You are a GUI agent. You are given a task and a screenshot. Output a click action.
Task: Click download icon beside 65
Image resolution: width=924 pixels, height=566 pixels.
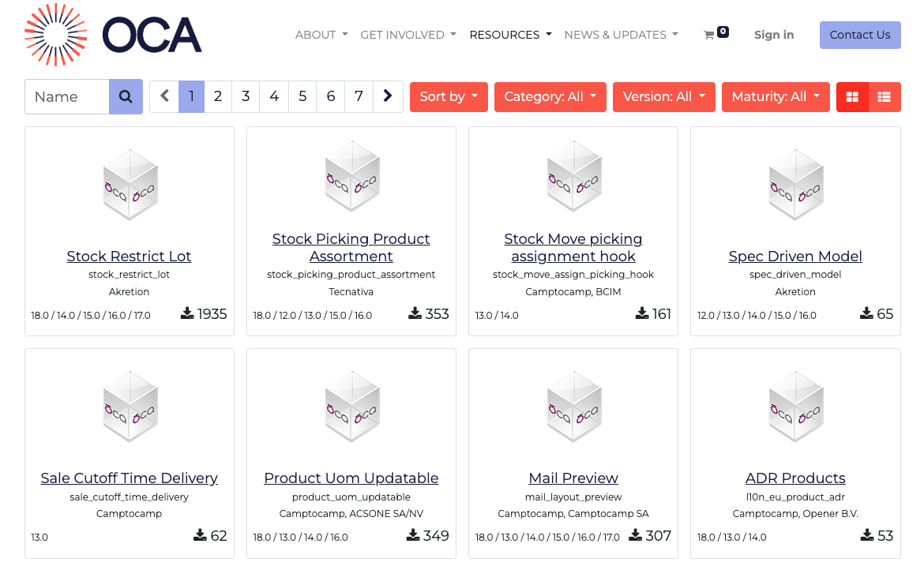(x=866, y=313)
